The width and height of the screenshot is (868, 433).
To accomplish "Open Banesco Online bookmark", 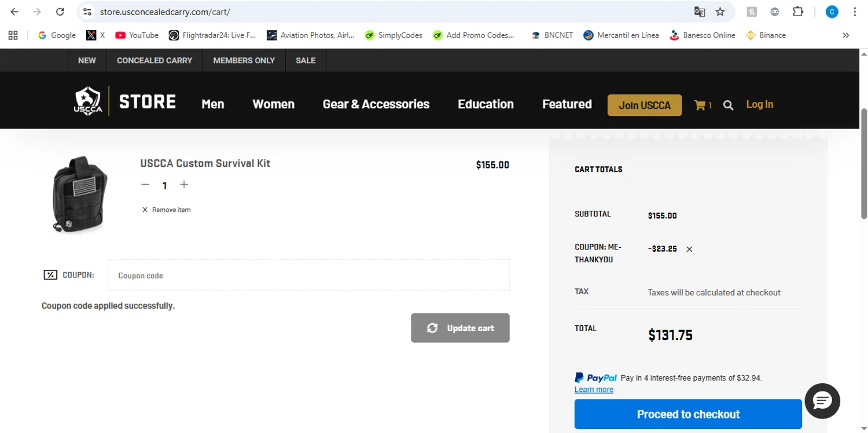I will pos(702,35).
